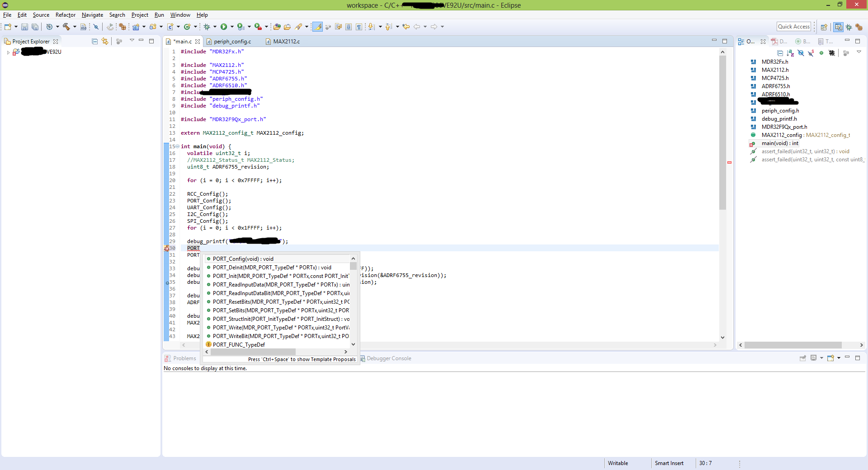Click the Build hammer icon in toolbar
Viewport: 868px width, 470px height.
pos(66,27)
